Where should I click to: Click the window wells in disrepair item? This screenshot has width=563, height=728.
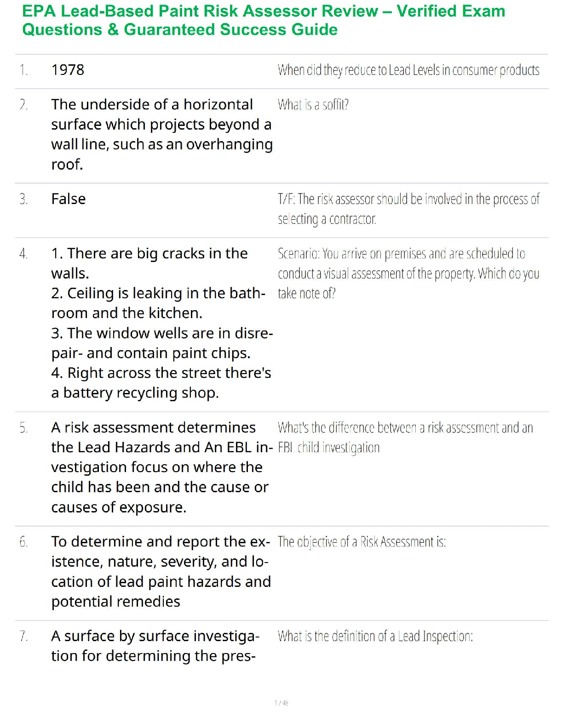(161, 343)
